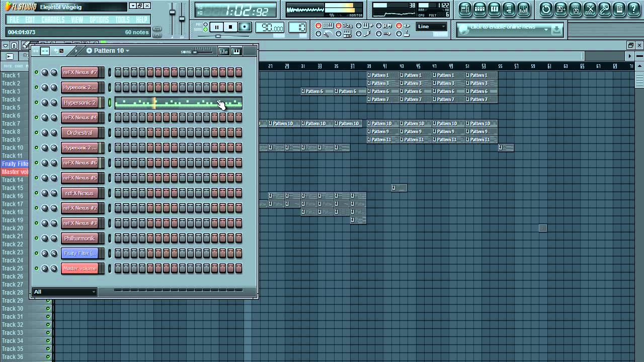Click the pattern number display
644x362 pixels.
coord(297,28)
